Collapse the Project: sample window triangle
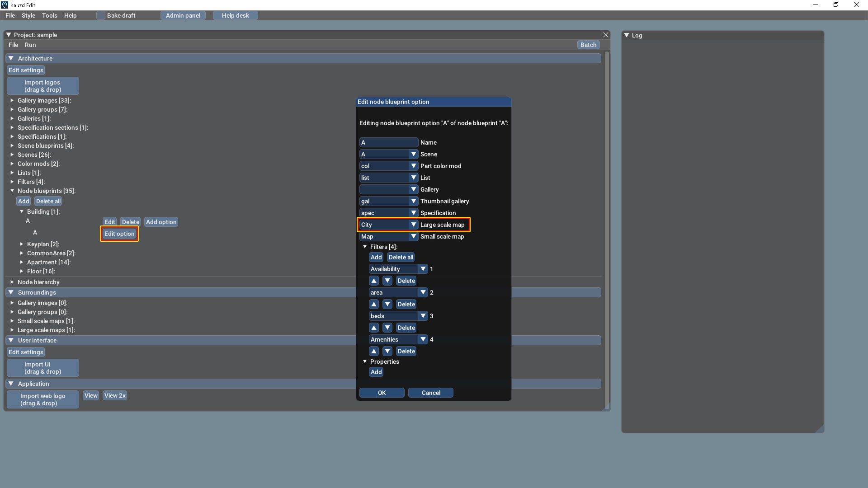 click(x=9, y=35)
